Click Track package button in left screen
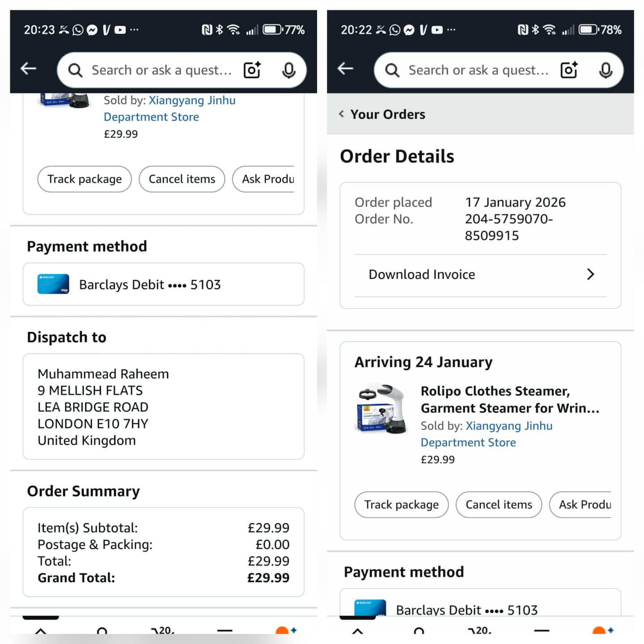Image resolution: width=644 pixels, height=644 pixels. tap(85, 179)
